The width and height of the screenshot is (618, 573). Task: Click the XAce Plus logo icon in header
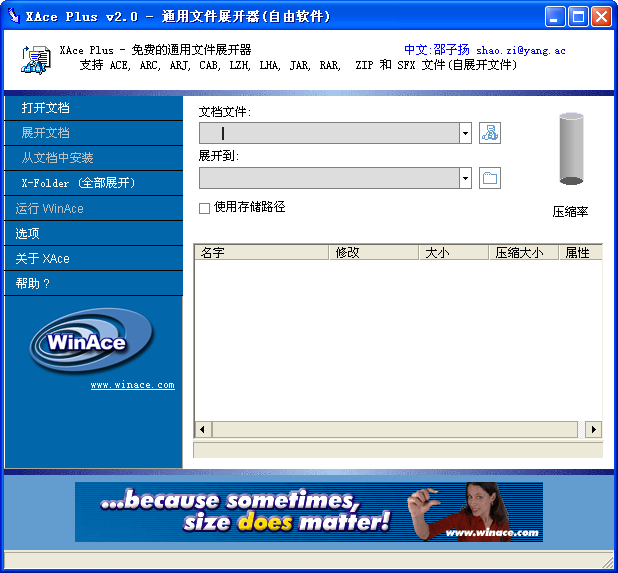[36, 60]
